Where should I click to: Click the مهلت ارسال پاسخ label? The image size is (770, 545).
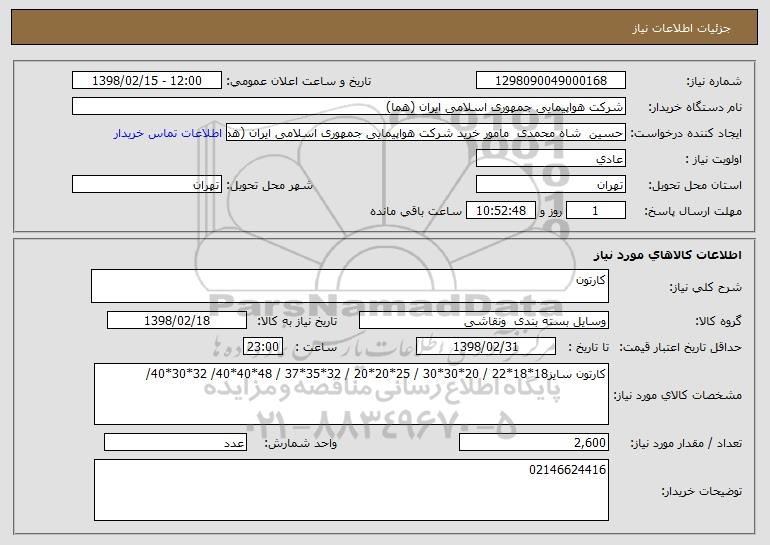(x=693, y=212)
